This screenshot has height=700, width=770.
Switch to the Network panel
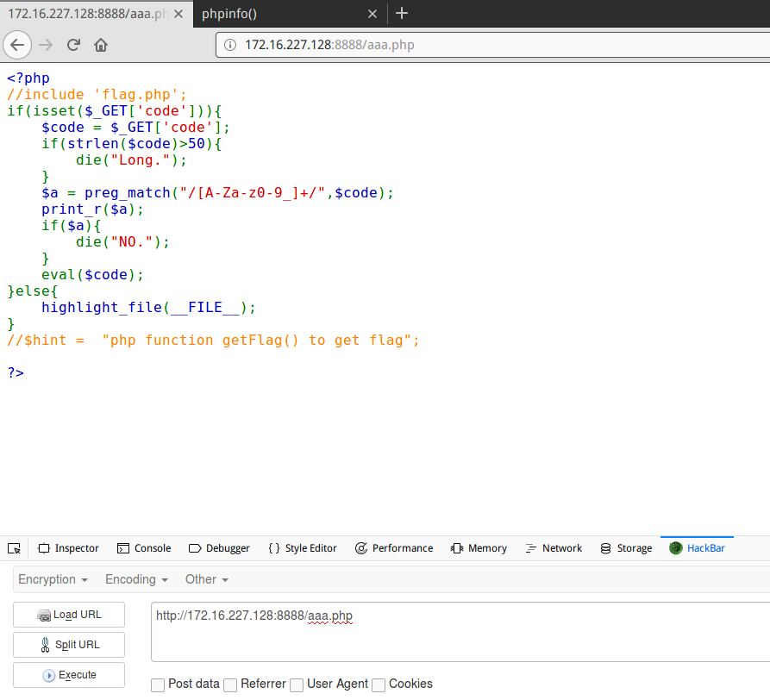pos(554,548)
